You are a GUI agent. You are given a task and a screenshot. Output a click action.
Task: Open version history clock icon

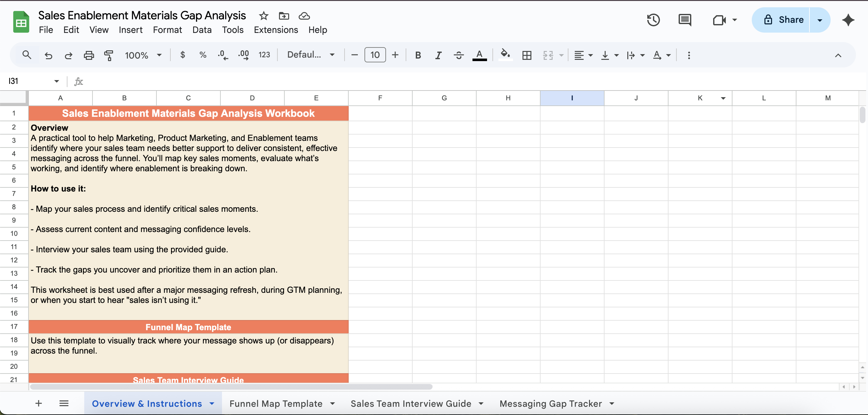[x=653, y=20]
